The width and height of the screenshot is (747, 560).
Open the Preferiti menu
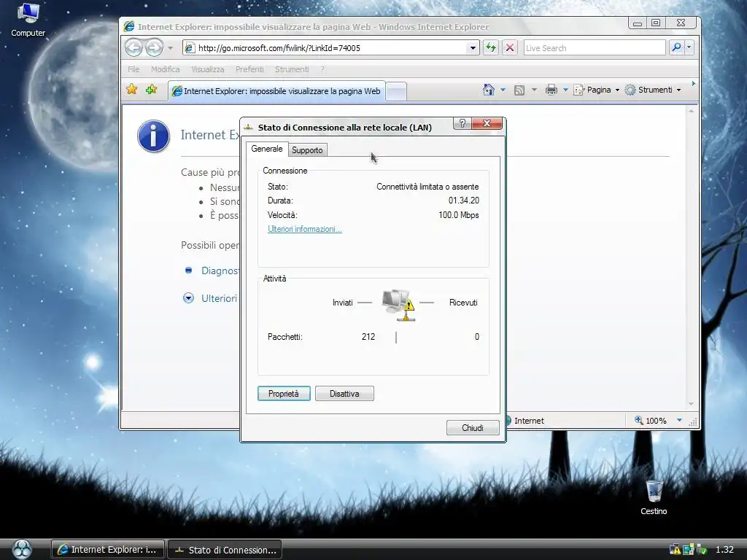click(249, 69)
